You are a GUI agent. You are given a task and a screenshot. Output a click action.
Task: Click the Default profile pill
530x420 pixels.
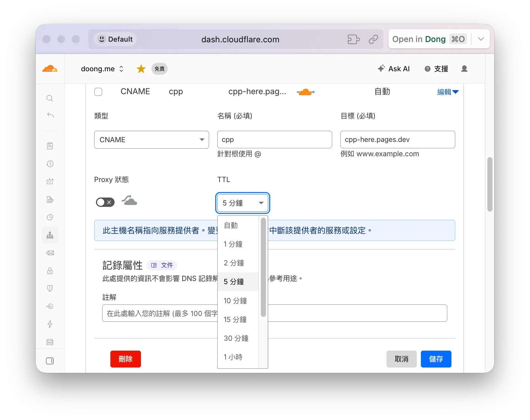115,39
